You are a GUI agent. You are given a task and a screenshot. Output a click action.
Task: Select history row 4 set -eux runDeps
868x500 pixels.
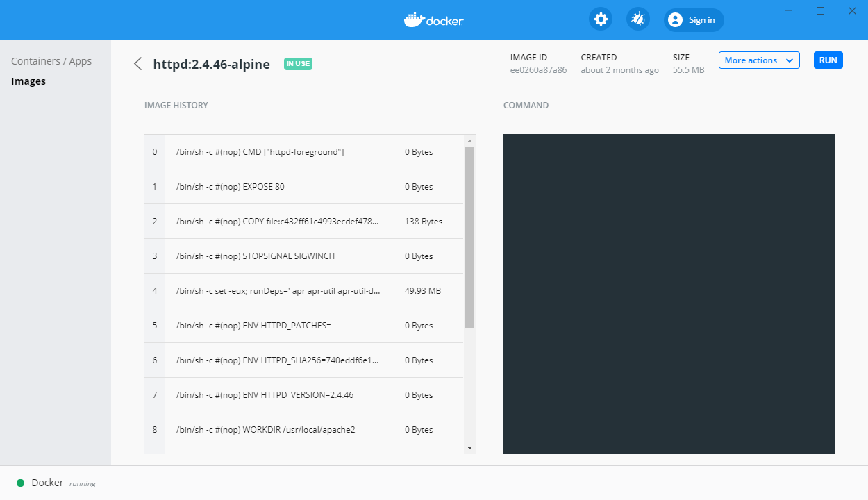(303, 291)
